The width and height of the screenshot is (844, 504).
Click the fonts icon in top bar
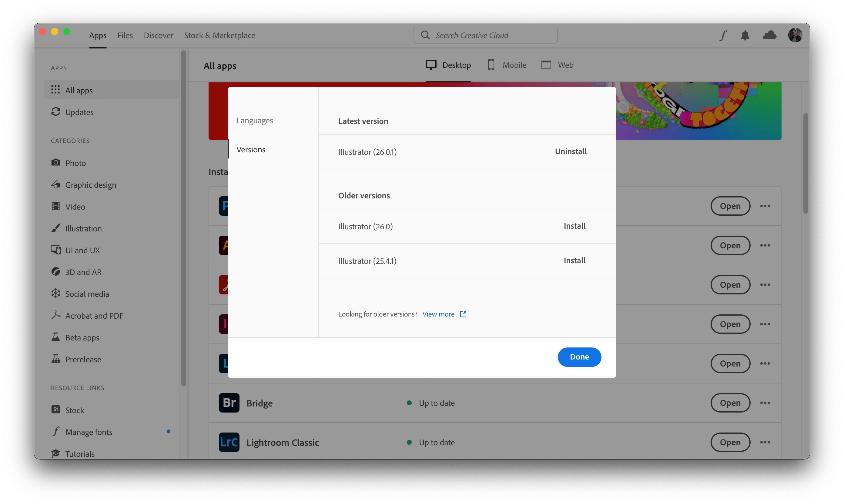tap(723, 35)
